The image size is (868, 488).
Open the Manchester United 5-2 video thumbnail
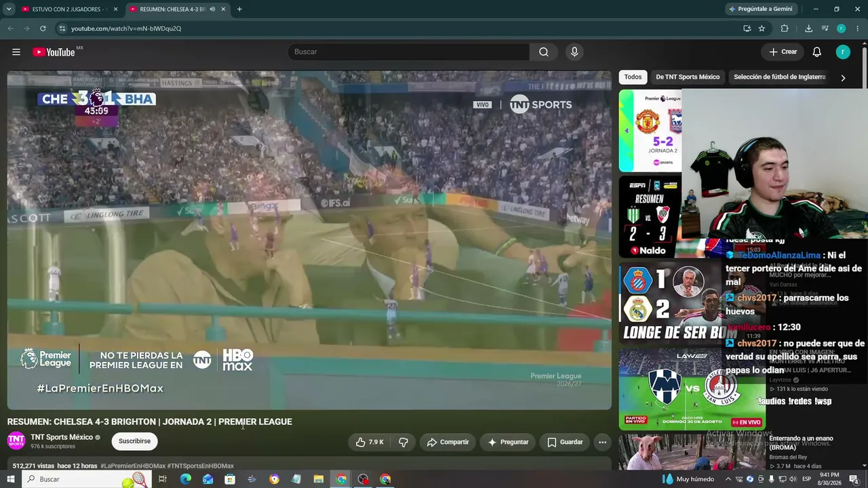click(650, 131)
